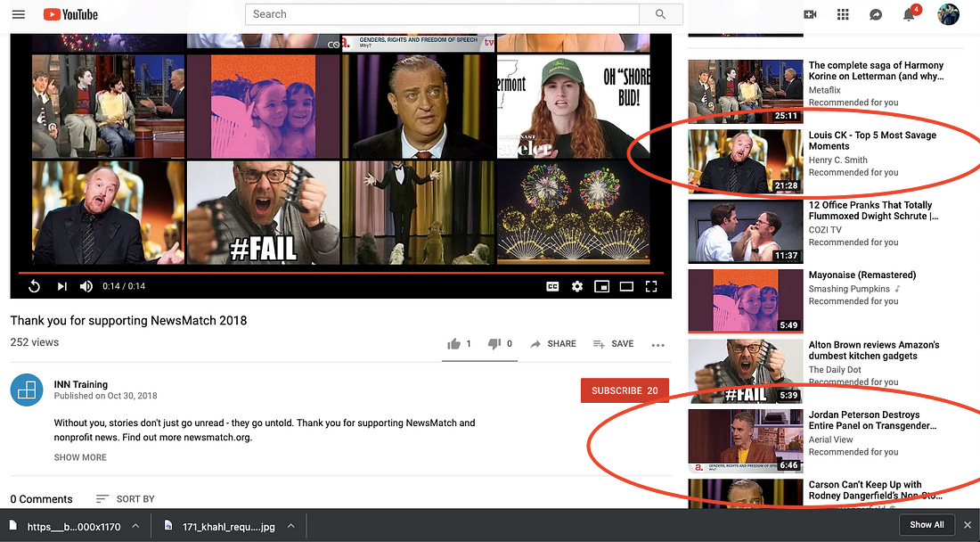Open Jordan Peterson panel video title
The image size is (980, 542).
pyautogui.click(x=872, y=420)
